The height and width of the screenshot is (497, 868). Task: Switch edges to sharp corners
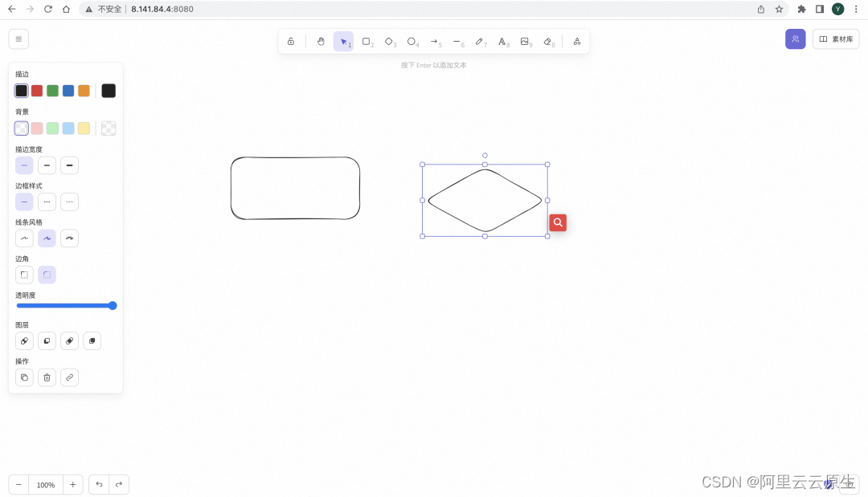point(24,275)
